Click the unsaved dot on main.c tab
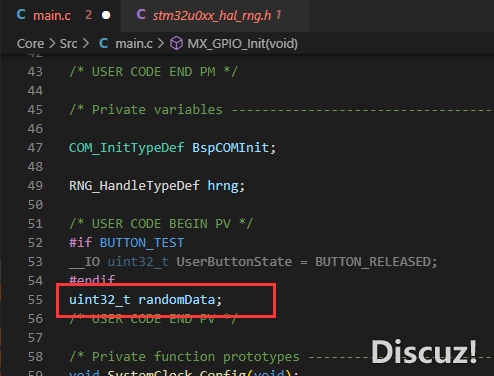The width and height of the screenshot is (494, 376). (x=106, y=15)
